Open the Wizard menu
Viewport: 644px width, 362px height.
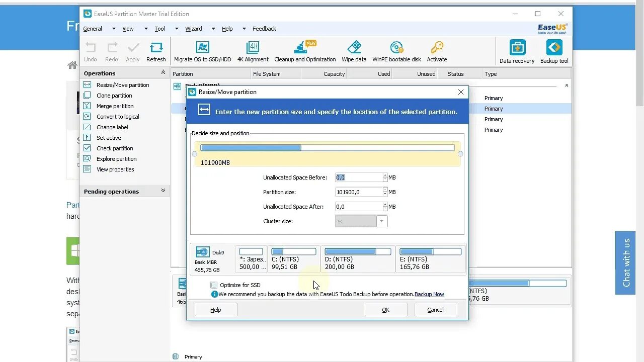194,29
